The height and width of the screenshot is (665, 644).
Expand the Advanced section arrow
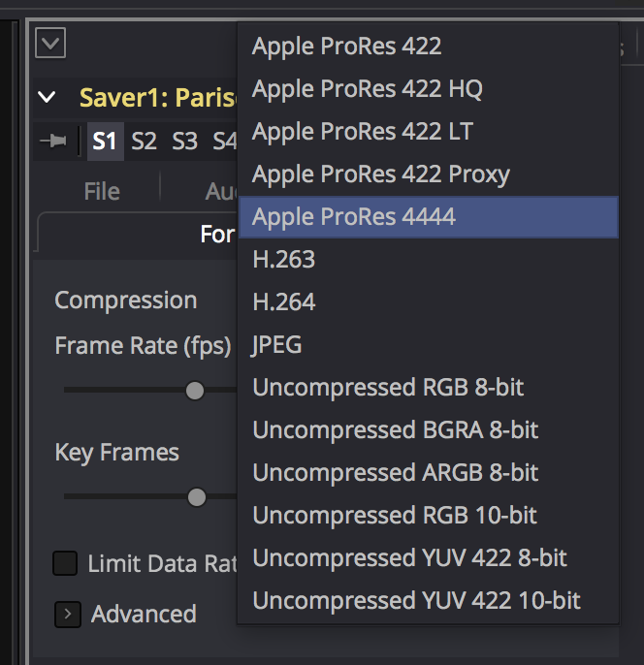(68, 615)
